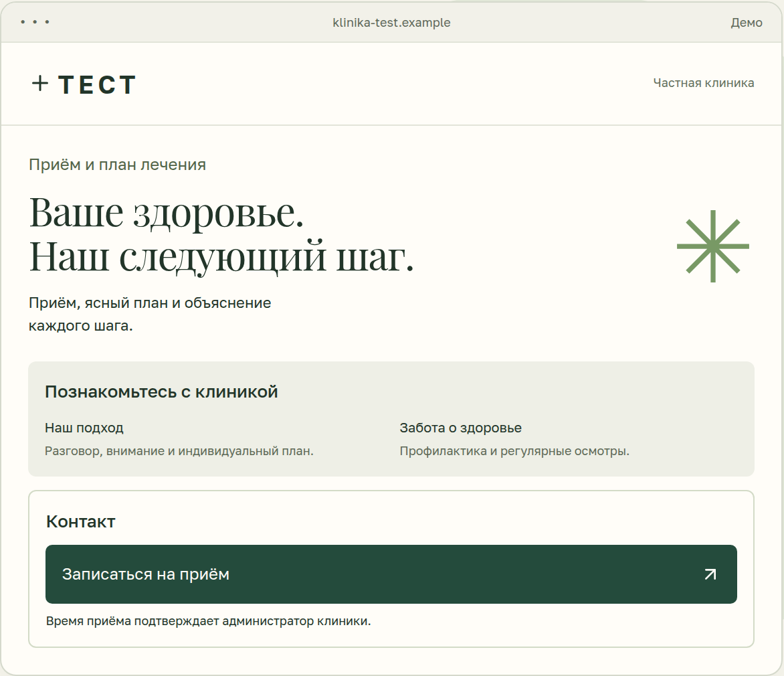Click the Время приёма подтверждает администратор note

pos(209,621)
